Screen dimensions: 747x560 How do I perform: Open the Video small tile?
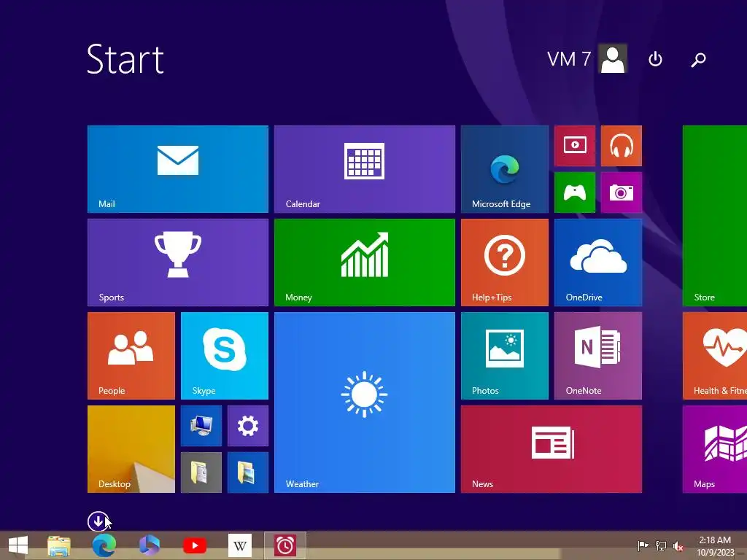pos(575,146)
